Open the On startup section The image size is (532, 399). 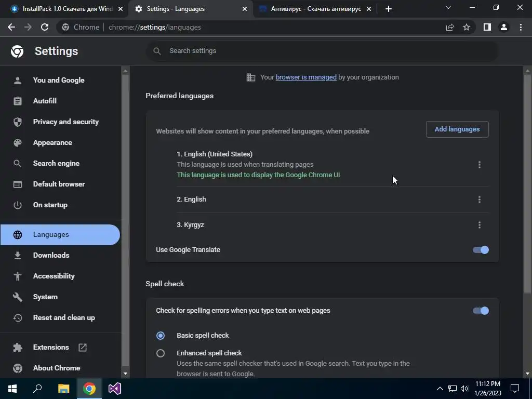pyautogui.click(x=60, y=205)
